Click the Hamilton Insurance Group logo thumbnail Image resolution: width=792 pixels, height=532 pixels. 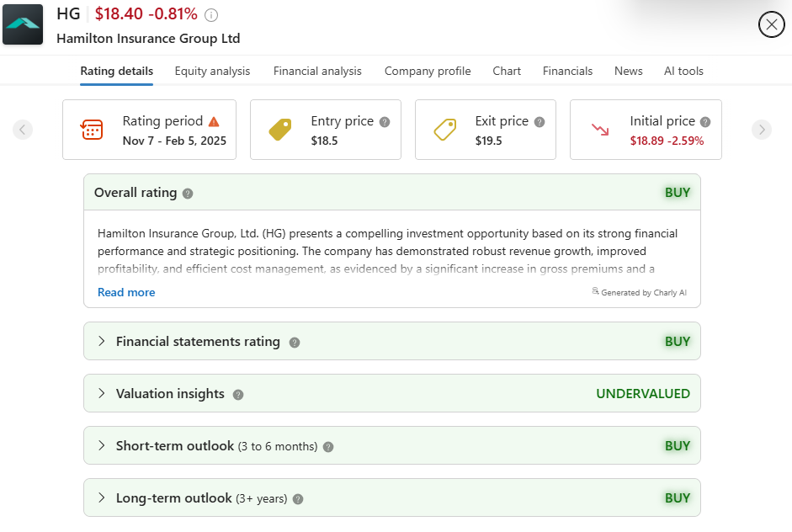coord(23,24)
